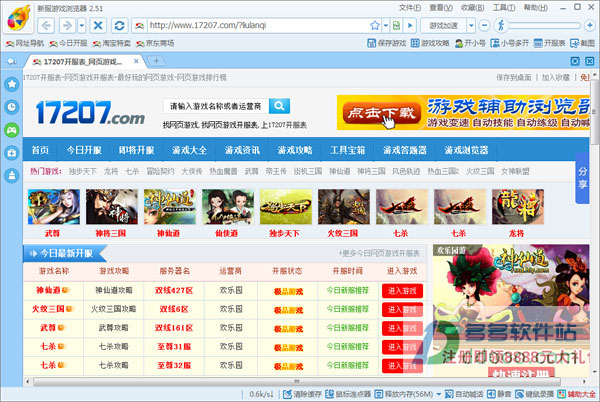Click 进入游戏 button for 神仙道 row
The image size is (600, 402).
pyautogui.click(x=402, y=291)
